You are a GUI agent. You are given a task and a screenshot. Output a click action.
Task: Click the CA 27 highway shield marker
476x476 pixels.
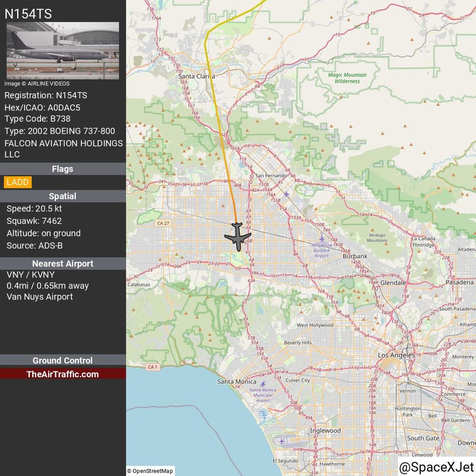[x=163, y=223]
